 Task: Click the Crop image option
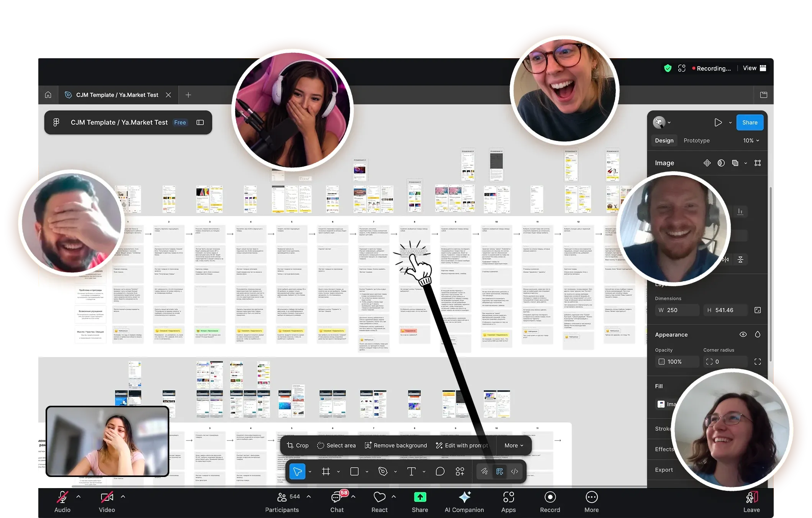coord(298,445)
